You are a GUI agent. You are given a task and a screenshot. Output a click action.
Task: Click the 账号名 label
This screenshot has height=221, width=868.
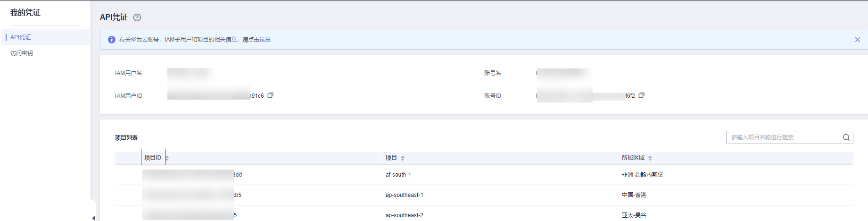coord(493,73)
